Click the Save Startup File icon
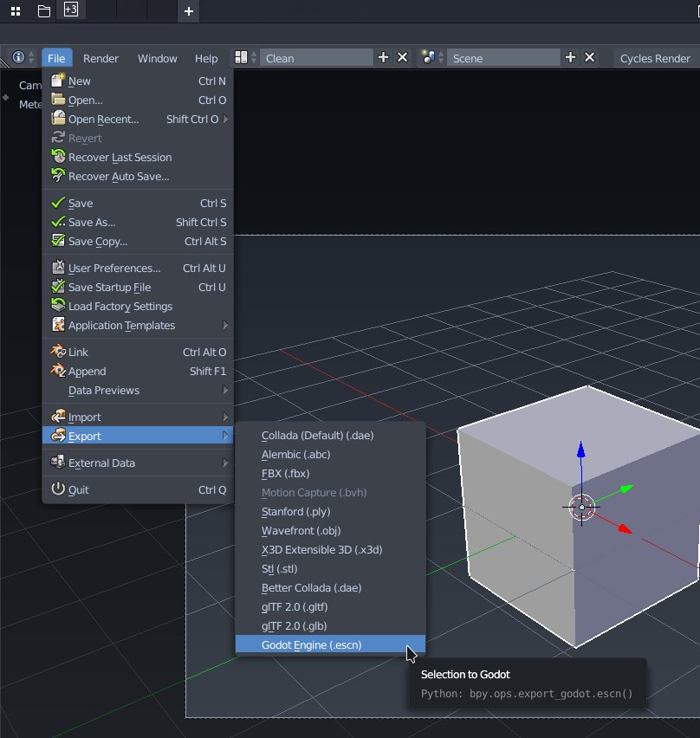Screen dimensions: 700x738 (58, 286)
